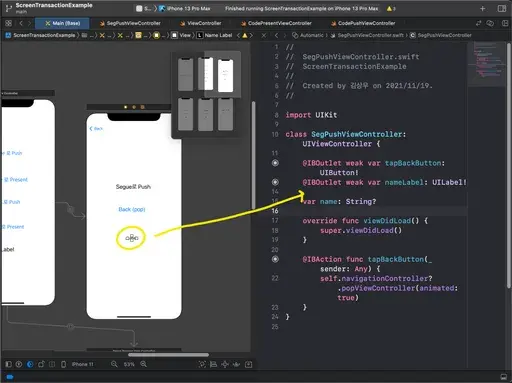Open the Automatic assistant mode menu
Screen dimensions: 512x383
click(x=308, y=35)
